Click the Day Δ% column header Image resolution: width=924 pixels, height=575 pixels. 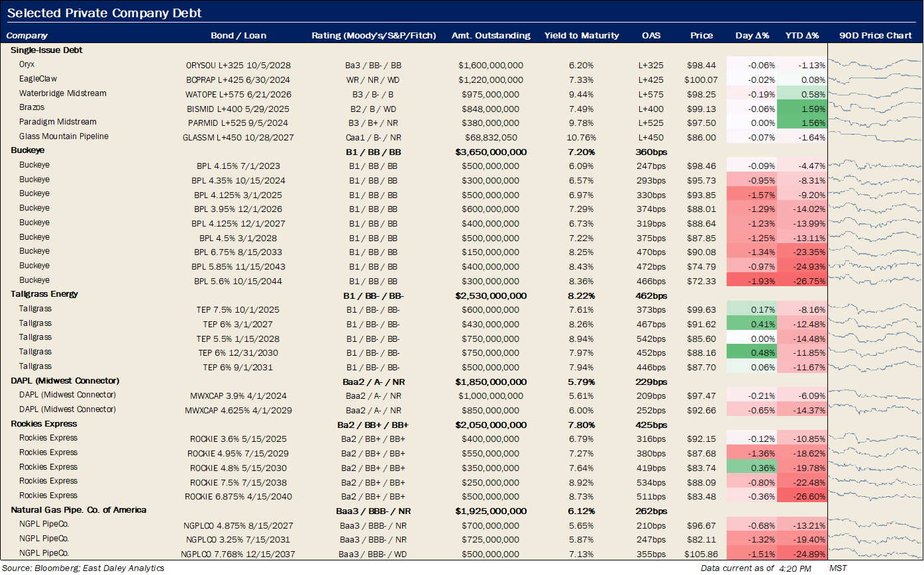tap(752, 36)
